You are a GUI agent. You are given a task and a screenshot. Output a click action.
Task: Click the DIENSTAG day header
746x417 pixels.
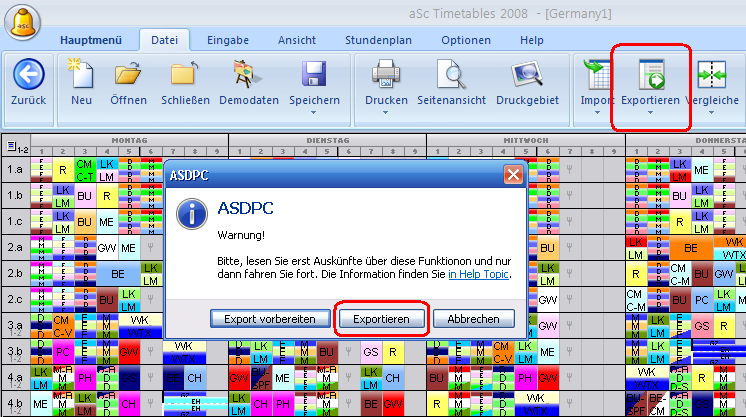click(x=328, y=140)
